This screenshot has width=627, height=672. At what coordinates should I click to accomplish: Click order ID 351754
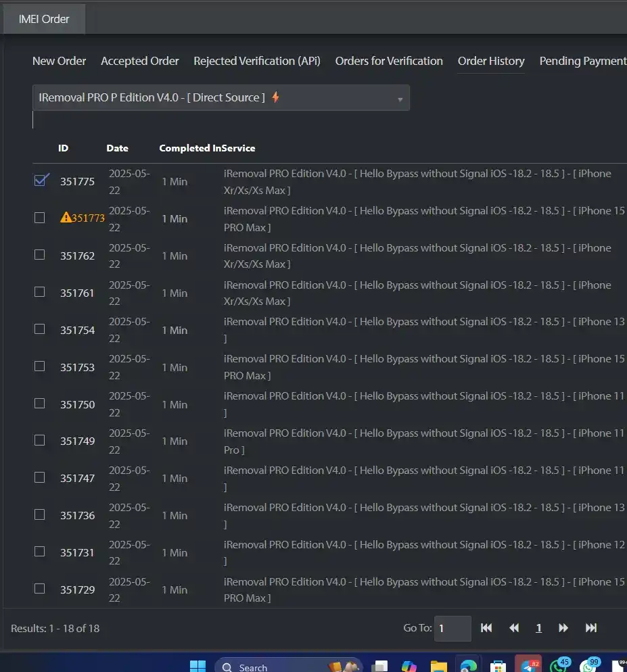77,331
